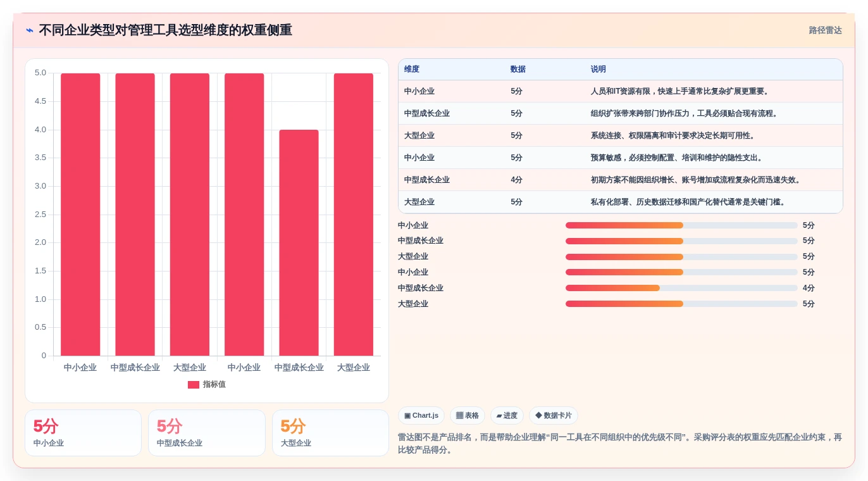Click the 说明 table column header
The image size is (868, 481).
click(598, 70)
